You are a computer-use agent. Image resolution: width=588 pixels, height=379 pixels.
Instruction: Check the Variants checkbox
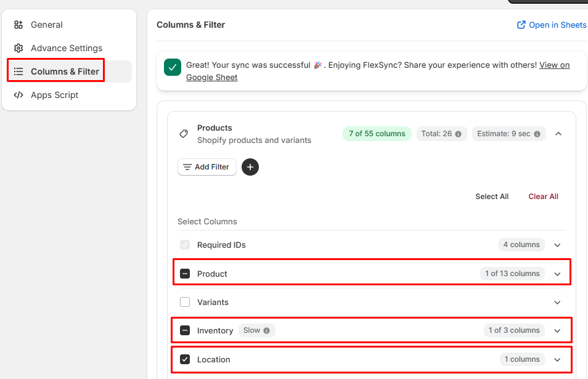pos(185,302)
